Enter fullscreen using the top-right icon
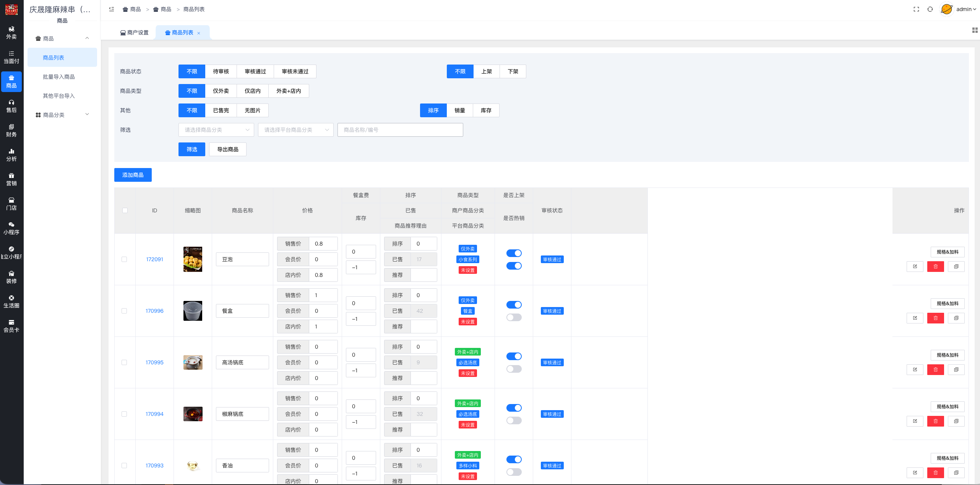The height and width of the screenshot is (485, 980). point(916,9)
